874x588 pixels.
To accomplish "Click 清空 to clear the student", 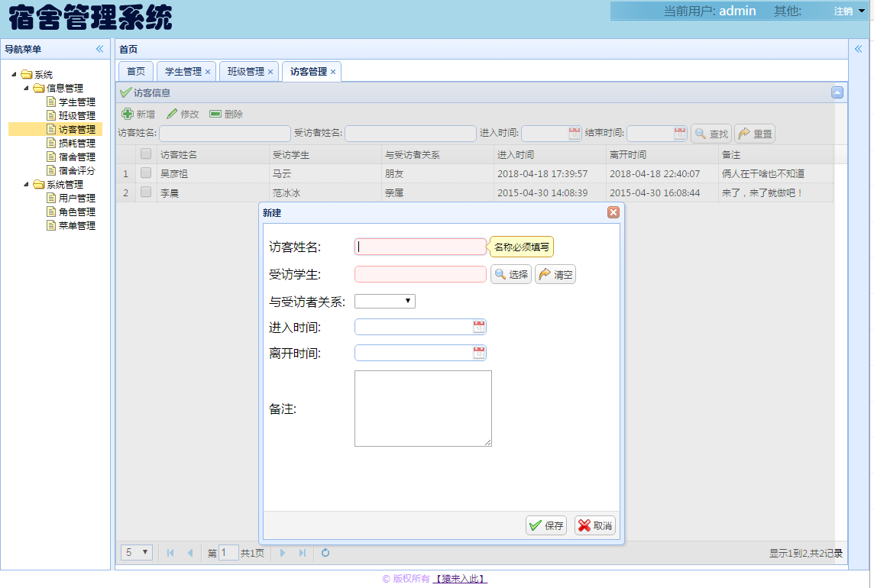I will 555,274.
